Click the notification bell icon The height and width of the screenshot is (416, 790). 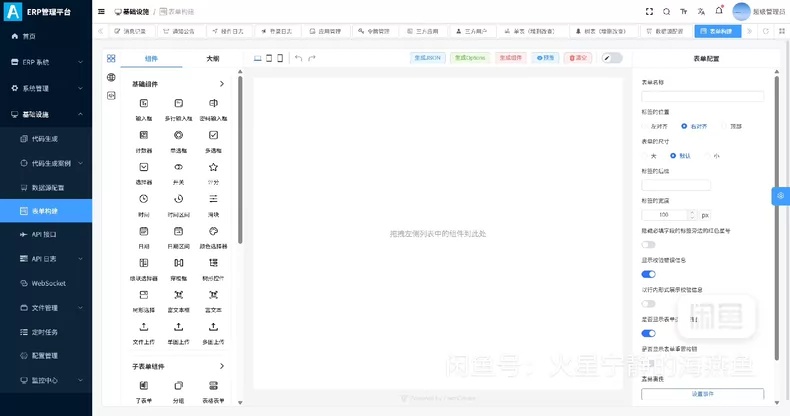(719, 11)
